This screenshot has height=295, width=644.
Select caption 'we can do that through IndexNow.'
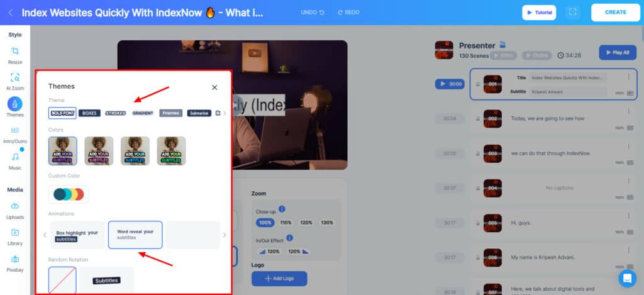click(550, 153)
